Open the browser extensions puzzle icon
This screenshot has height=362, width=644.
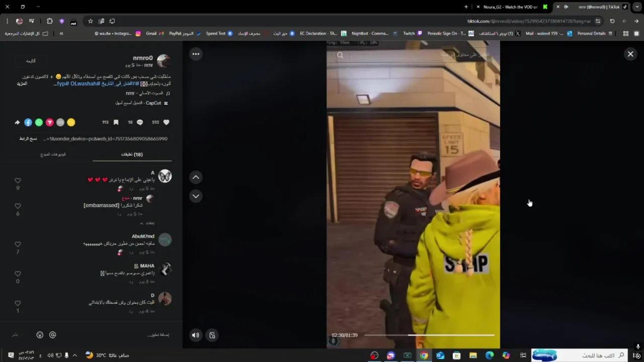pos(49,21)
